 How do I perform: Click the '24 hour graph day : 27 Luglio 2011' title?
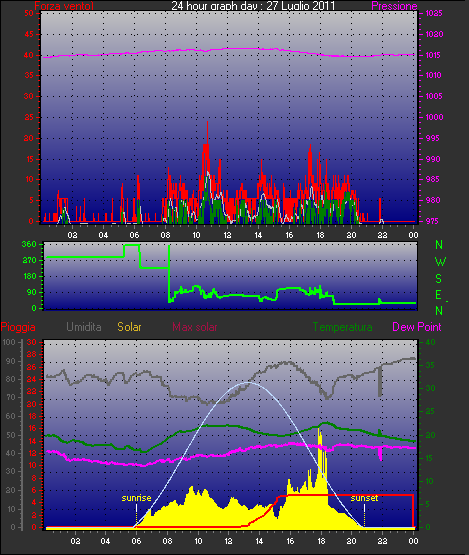253,5
